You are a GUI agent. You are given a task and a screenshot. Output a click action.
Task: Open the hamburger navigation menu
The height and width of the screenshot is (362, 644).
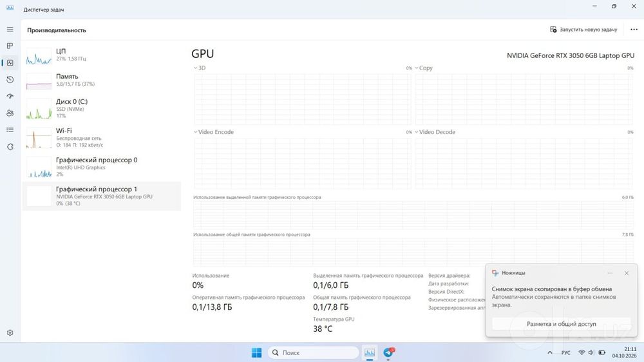click(x=10, y=30)
